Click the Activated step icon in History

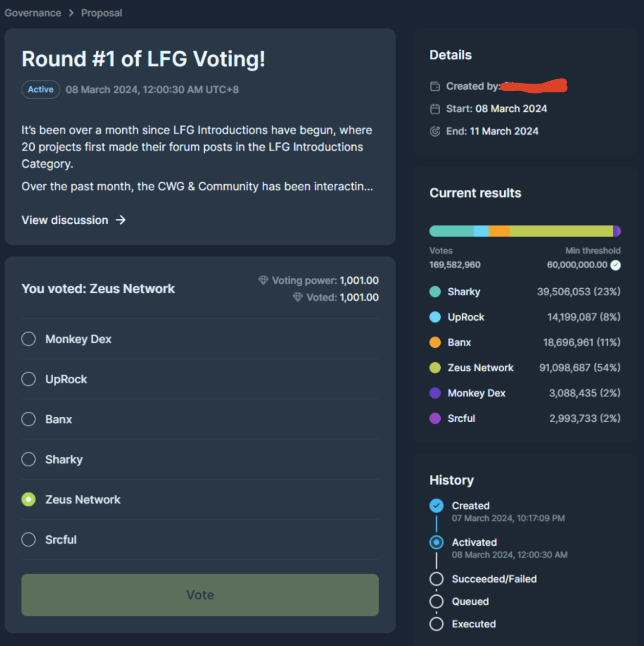coord(436,542)
